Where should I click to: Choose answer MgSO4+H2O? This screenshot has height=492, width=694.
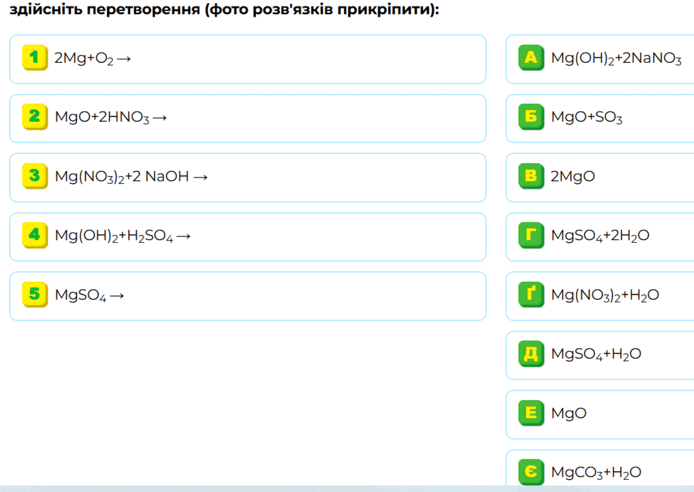pyautogui.click(x=600, y=355)
